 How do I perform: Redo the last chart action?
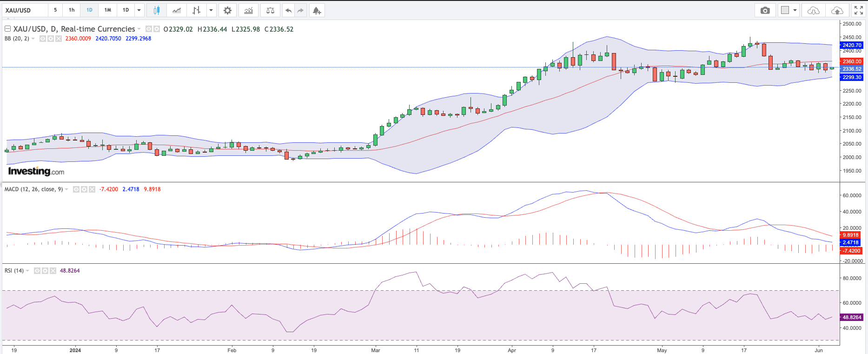[x=301, y=10]
